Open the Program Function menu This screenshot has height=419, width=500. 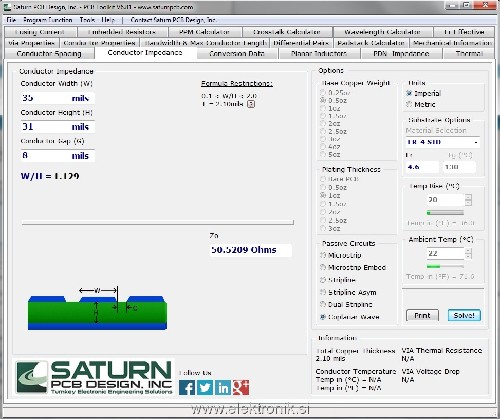point(48,20)
